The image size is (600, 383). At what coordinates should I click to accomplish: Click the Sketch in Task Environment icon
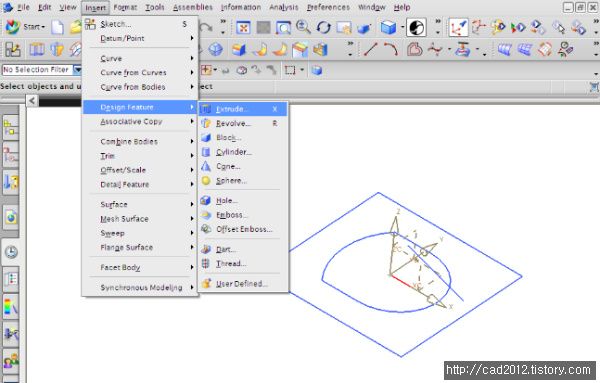click(x=13, y=50)
